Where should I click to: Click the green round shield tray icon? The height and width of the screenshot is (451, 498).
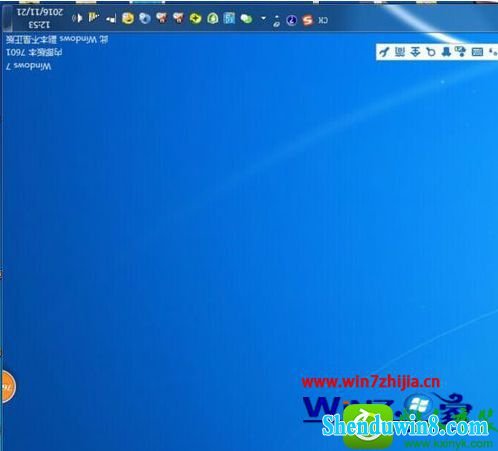[213, 18]
